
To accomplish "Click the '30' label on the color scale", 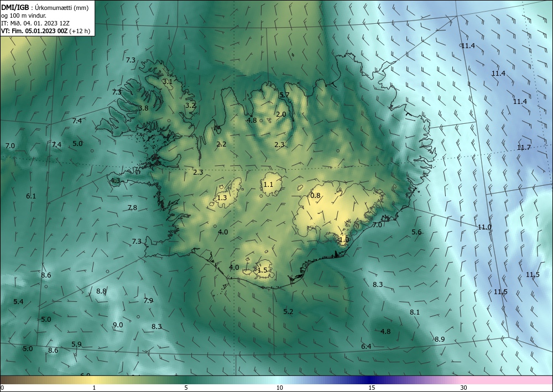I will click(463, 388).
